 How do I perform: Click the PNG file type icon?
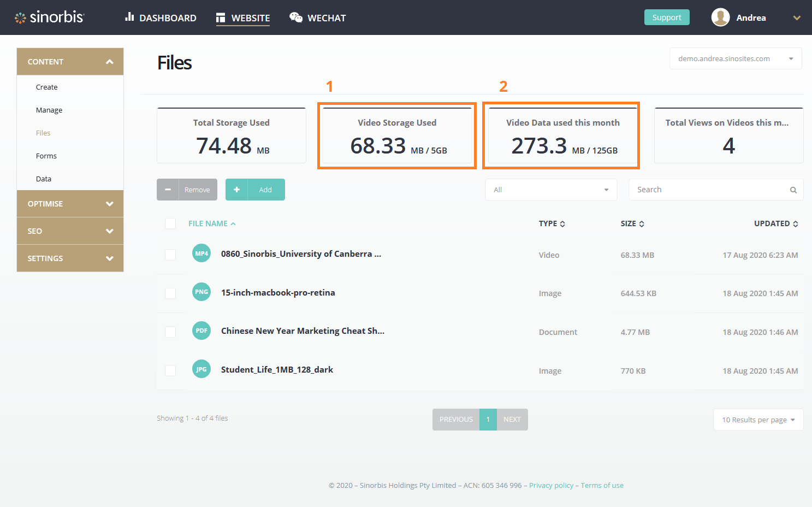coord(201,292)
